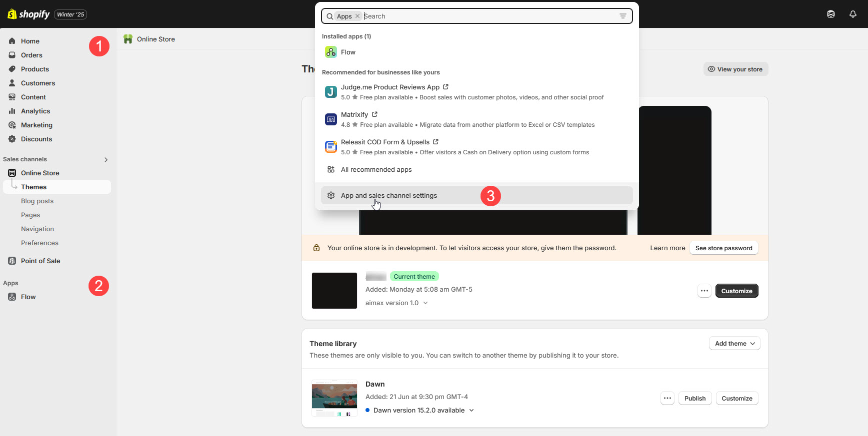
Task: Click the View your store button
Action: 735,69
